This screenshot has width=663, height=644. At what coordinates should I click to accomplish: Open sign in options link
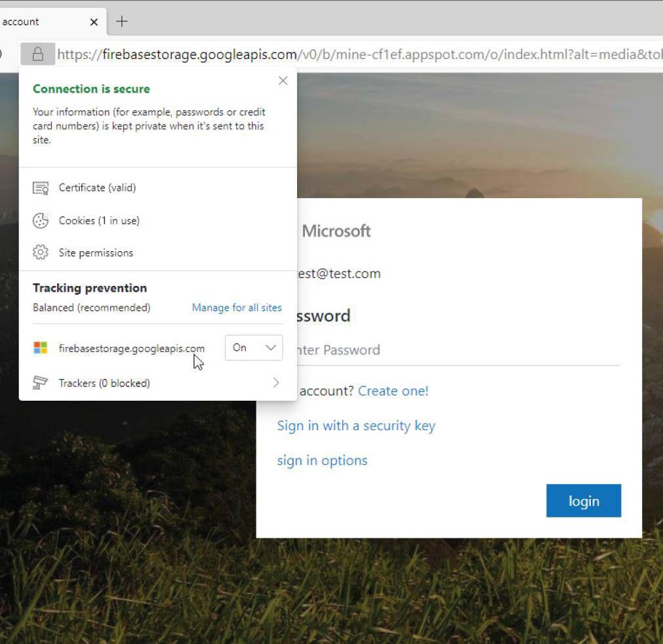(322, 460)
